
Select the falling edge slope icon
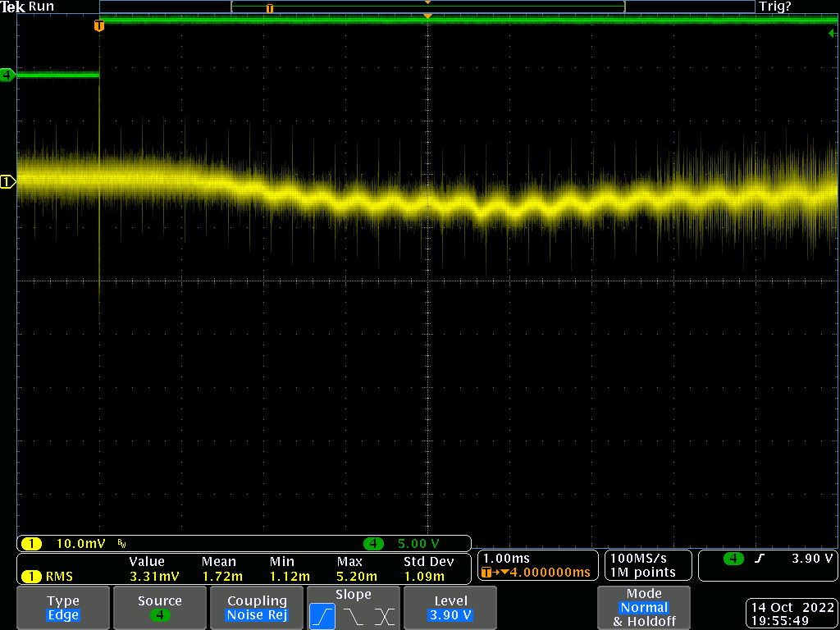[352, 616]
